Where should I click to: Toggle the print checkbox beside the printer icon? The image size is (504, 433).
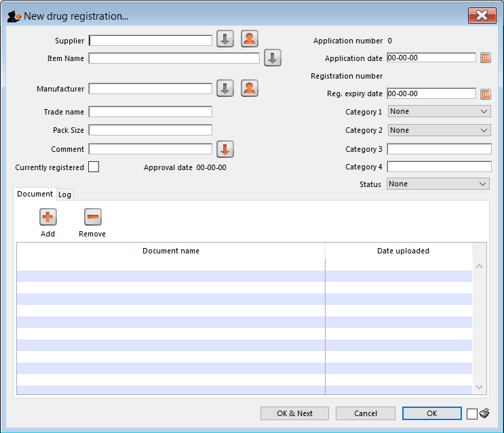472,414
